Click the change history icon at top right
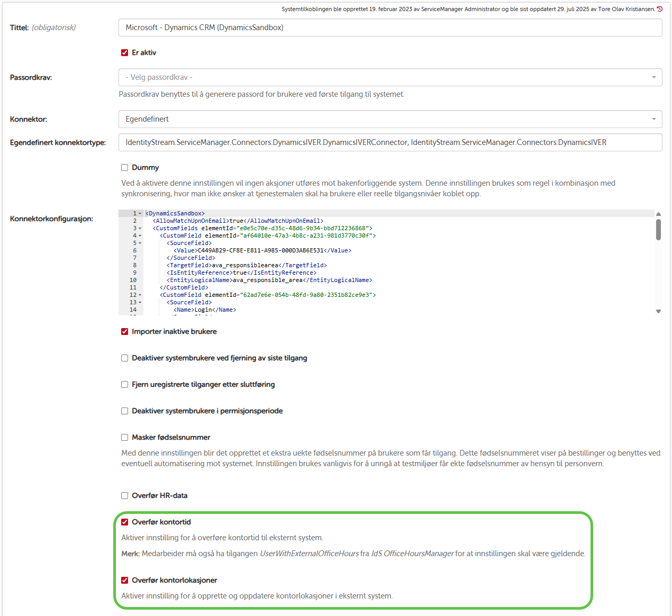Image resolution: width=672 pixels, height=616 pixels. point(659,9)
